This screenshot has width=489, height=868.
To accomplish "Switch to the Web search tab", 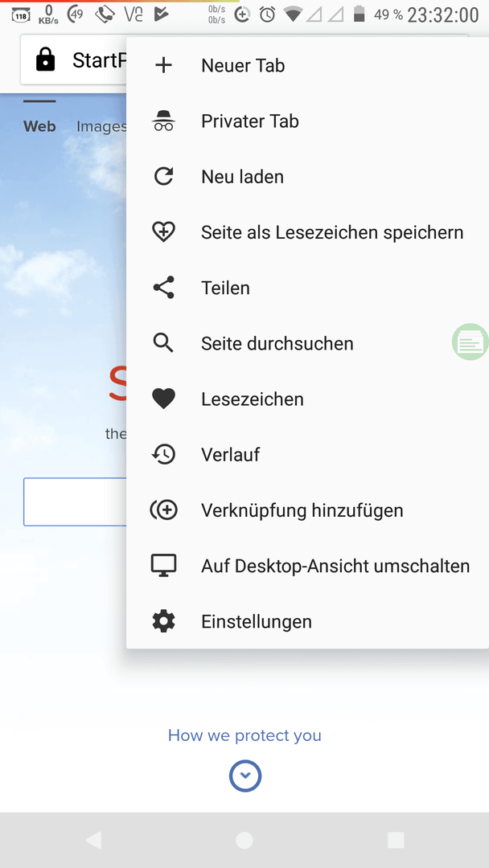I will [39, 126].
